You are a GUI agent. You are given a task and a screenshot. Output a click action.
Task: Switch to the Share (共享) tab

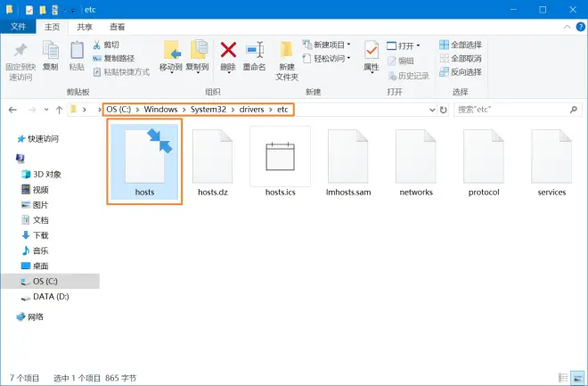click(x=85, y=27)
